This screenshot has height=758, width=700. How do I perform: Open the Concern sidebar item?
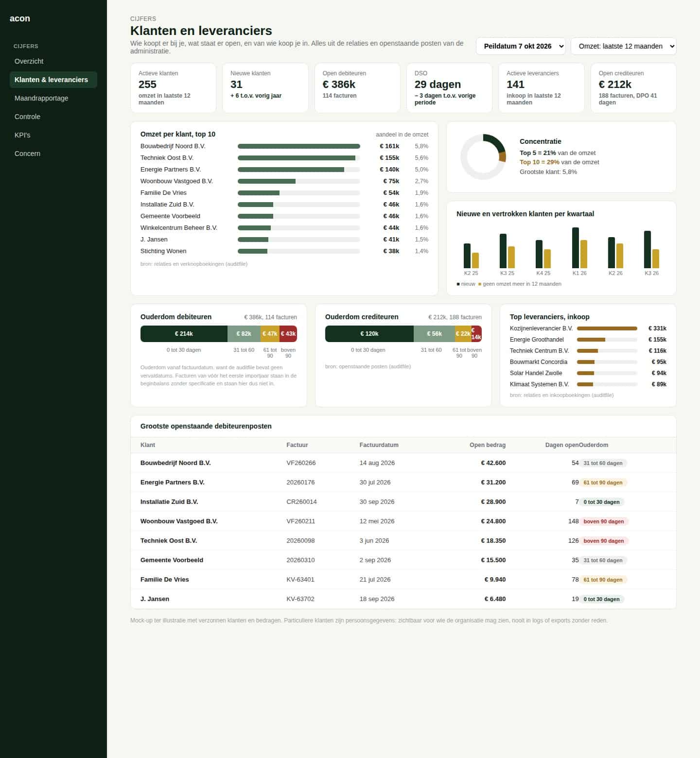point(53,154)
